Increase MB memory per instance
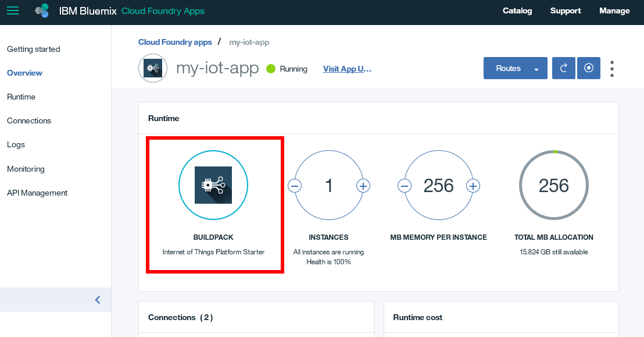Screen dimensions: 644x337 pos(473,186)
